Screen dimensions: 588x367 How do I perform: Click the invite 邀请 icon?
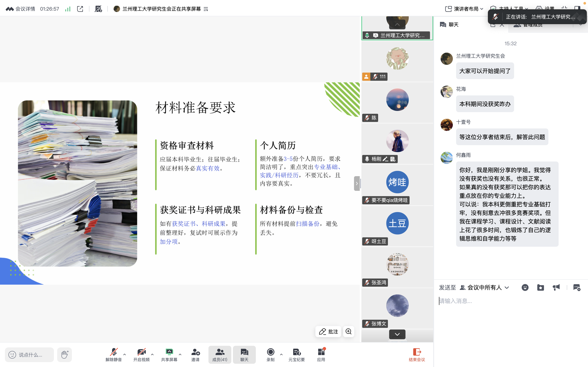tap(195, 354)
